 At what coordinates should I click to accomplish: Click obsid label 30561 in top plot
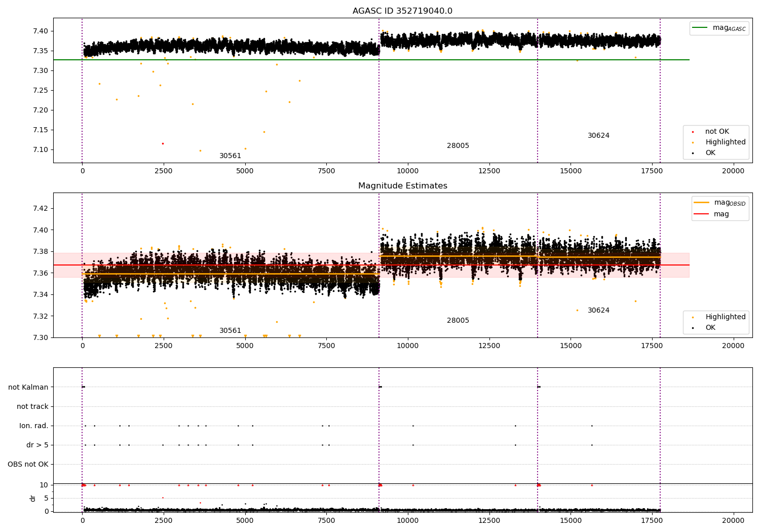tap(230, 156)
